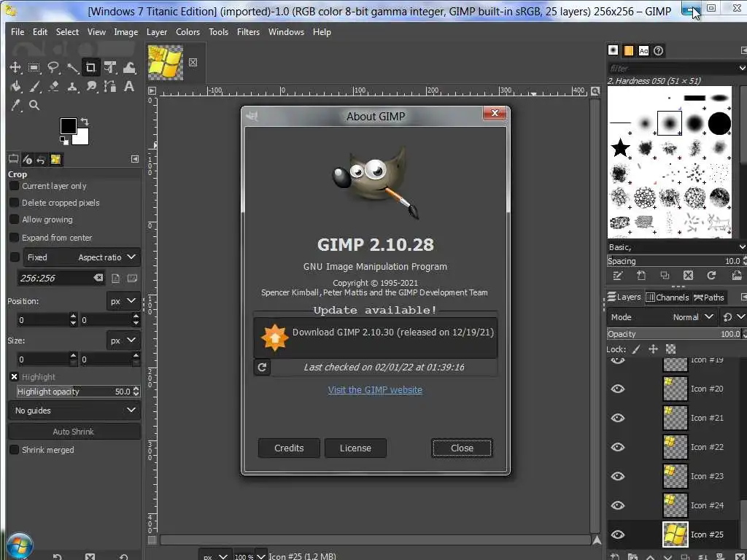
Task: Hide layer Icon #25
Action: (618, 534)
